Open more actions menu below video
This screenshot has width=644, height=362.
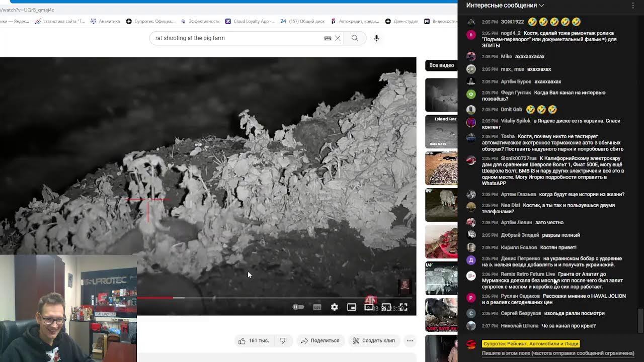pos(410,340)
